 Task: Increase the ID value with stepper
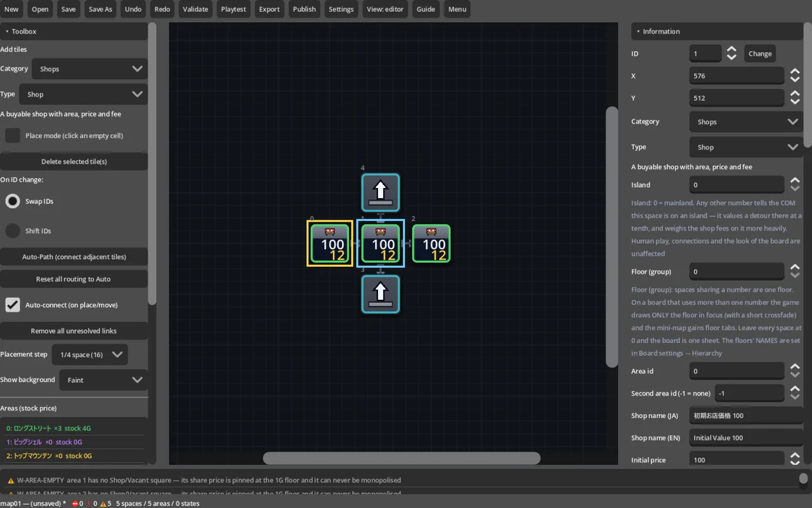tap(731, 50)
